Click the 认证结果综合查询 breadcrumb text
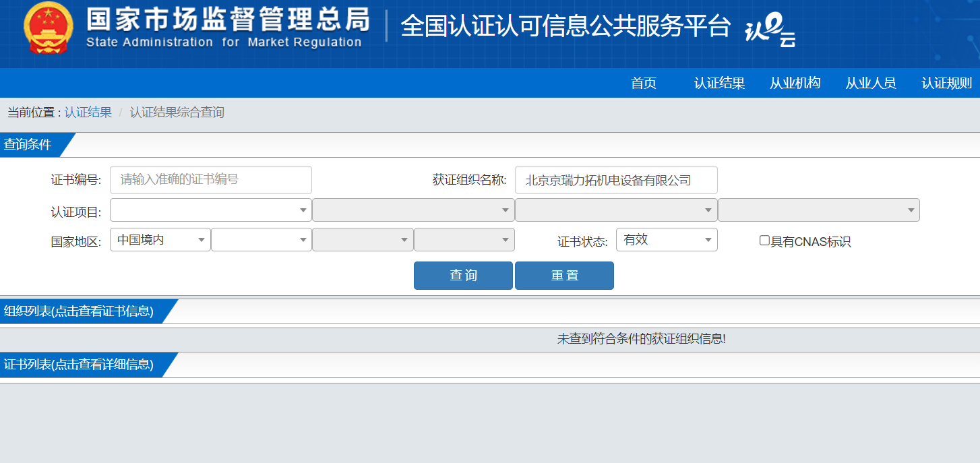The width and height of the screenshot is (980, 463). [177, 113]
